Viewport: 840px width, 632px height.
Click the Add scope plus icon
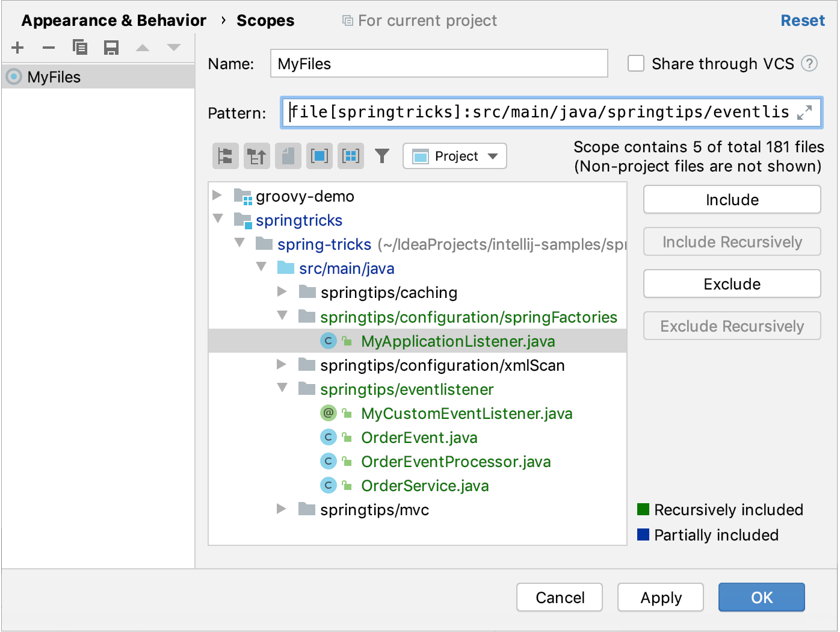coord(17,48)
